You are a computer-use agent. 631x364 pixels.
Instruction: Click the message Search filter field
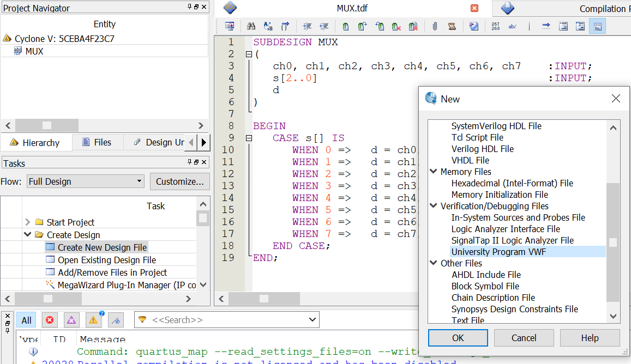[226, 320]
